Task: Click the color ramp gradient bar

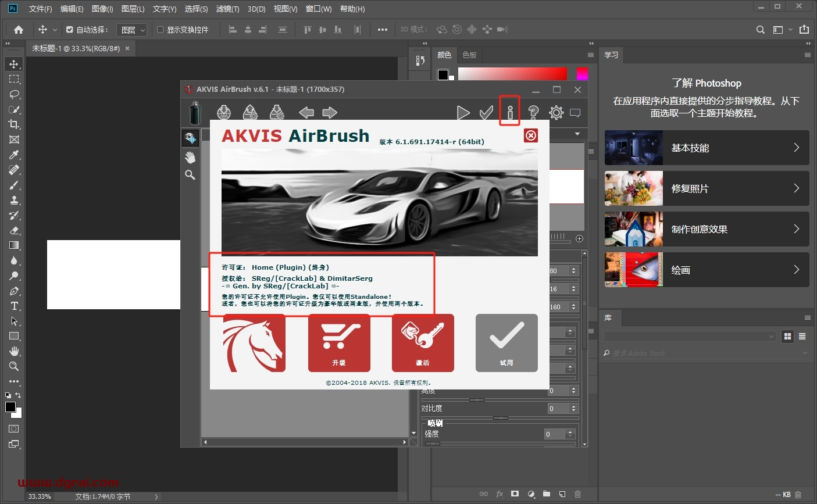Action: 512,74
